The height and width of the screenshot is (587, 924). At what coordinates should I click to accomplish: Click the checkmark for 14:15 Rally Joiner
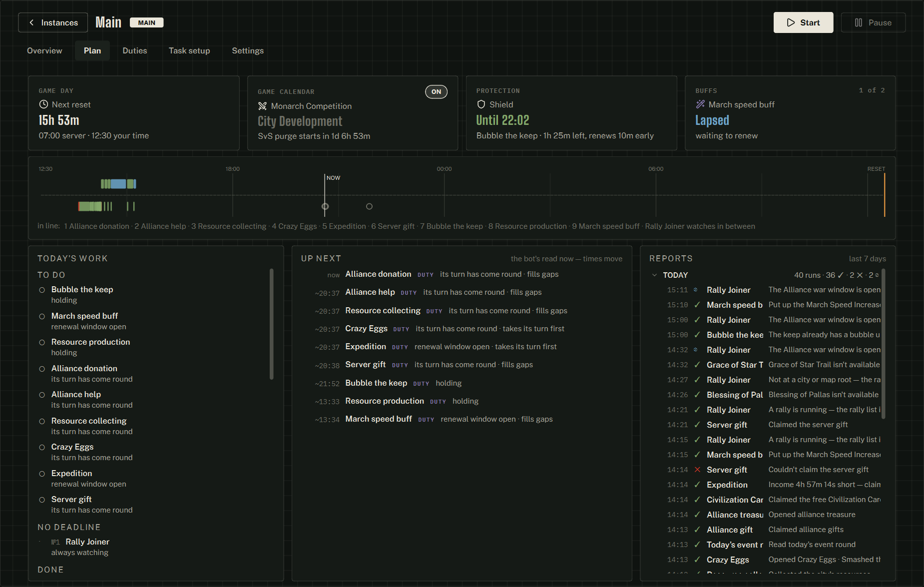tap(697, 440)
